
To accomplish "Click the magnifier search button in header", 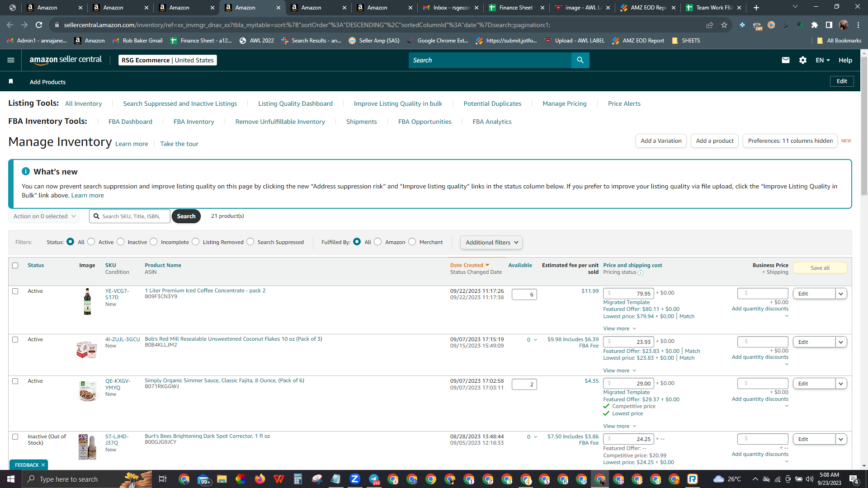I will pos(580,60).
